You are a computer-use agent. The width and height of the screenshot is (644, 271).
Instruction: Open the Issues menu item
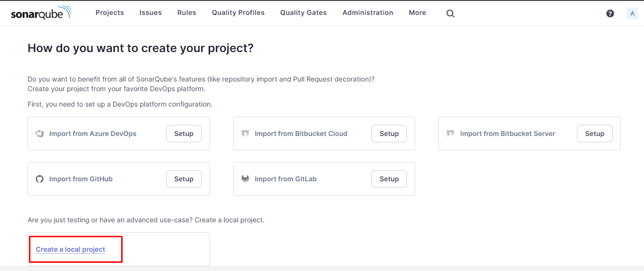[151, 13]
